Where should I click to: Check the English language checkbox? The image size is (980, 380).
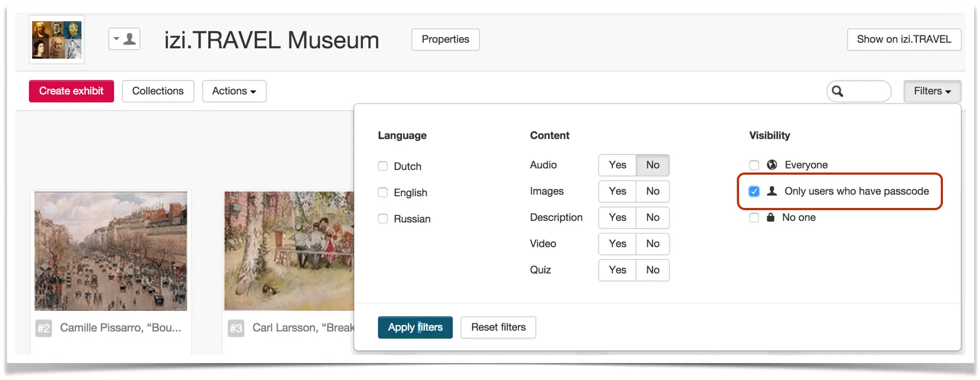pos(382,192)
